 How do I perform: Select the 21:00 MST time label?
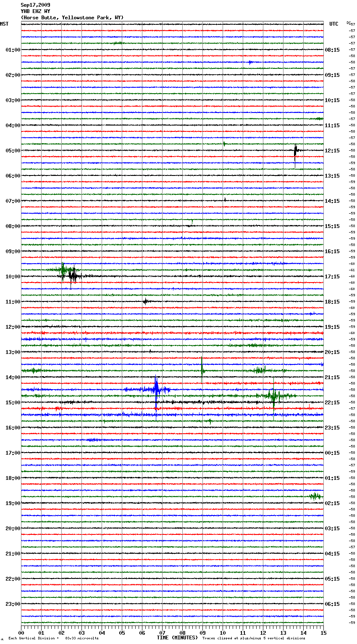[x=13, y=554]
